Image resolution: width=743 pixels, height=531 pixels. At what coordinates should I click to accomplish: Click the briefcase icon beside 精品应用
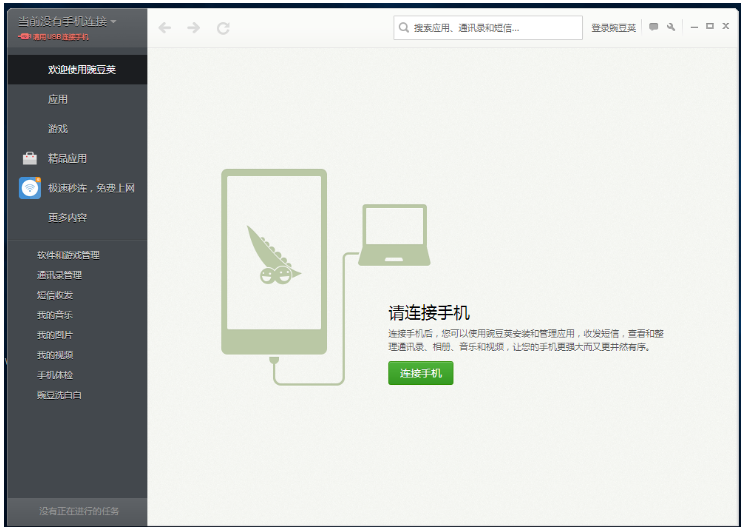30,158
